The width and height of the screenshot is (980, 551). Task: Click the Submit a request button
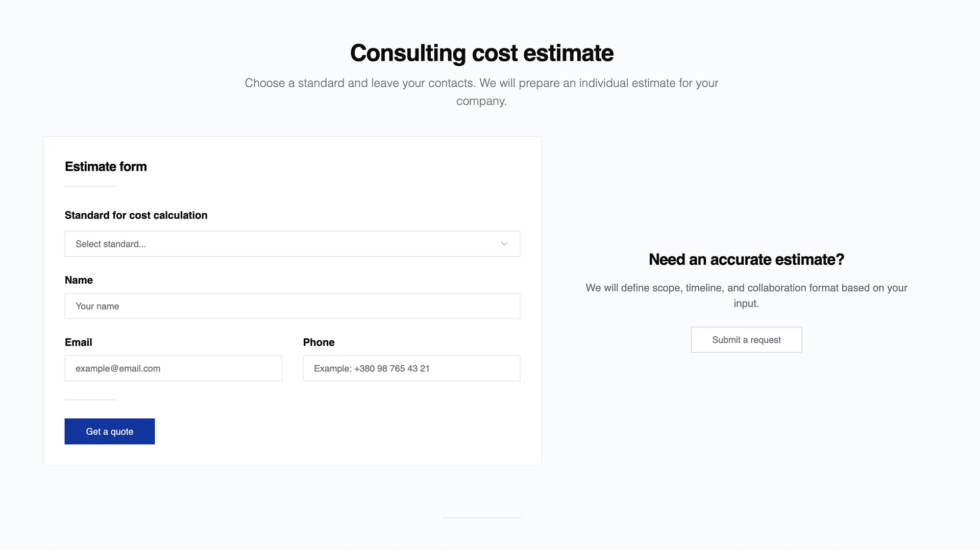click(746, 340)
